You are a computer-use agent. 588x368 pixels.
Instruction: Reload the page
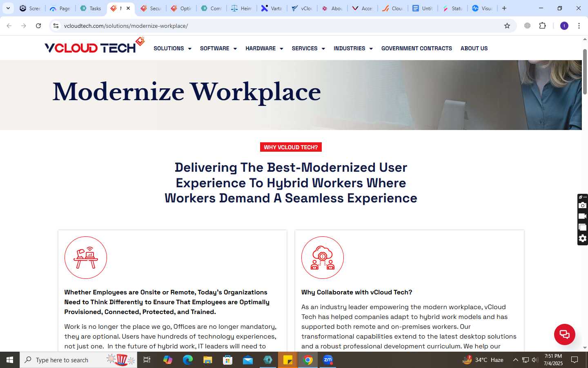point(38,26)
